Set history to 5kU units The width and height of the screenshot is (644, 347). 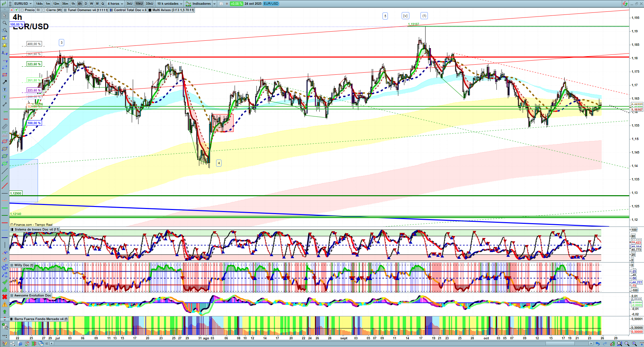(129, 4)
